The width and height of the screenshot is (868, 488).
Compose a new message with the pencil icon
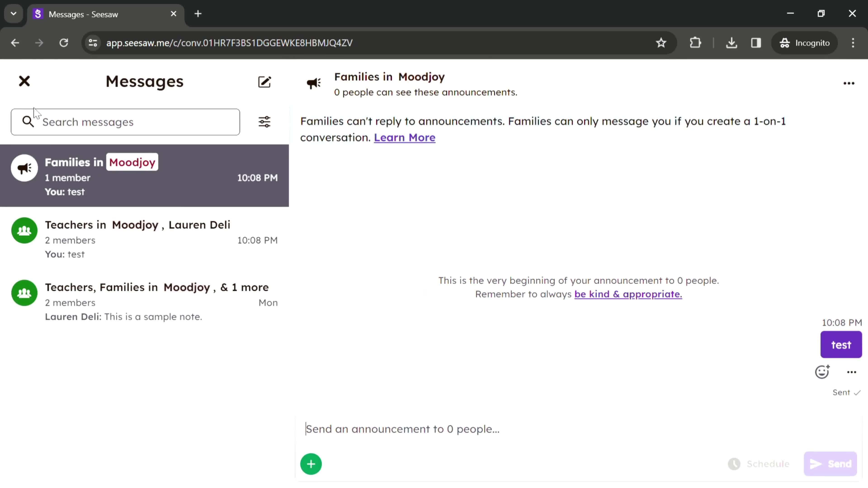pos(264,82)
